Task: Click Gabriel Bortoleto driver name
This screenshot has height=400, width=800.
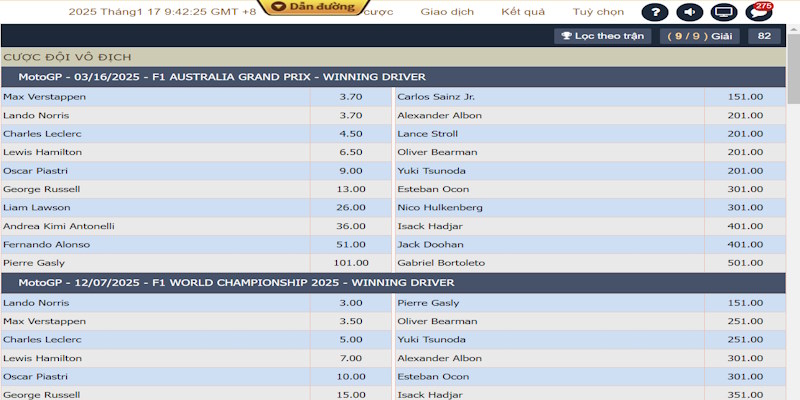Action: [441, 263]
